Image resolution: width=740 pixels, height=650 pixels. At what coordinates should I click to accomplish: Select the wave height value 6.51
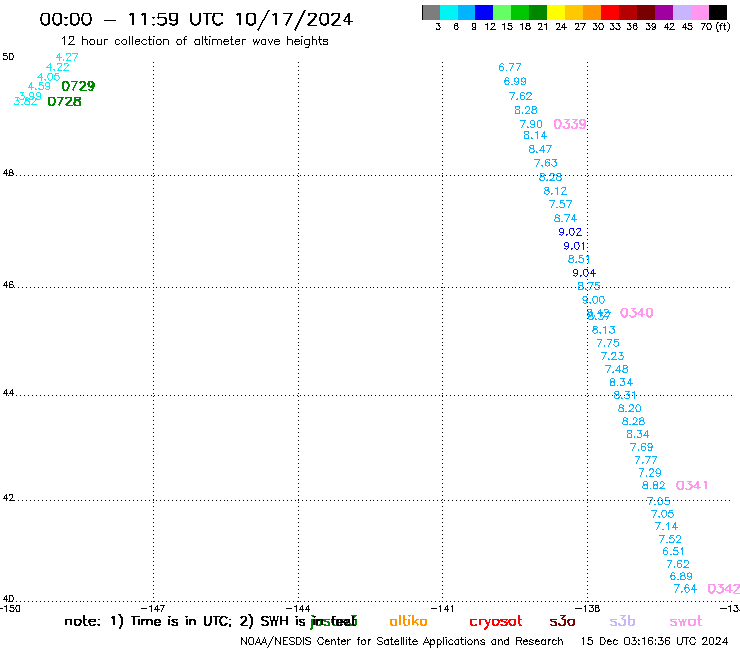[x=673, y=551]
